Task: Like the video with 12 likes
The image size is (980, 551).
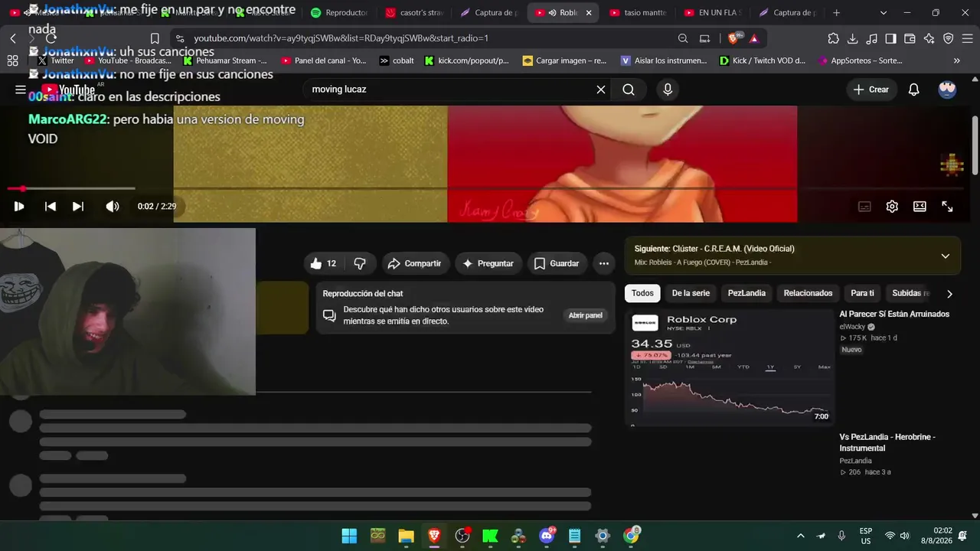Action: [x=323, y=263]
